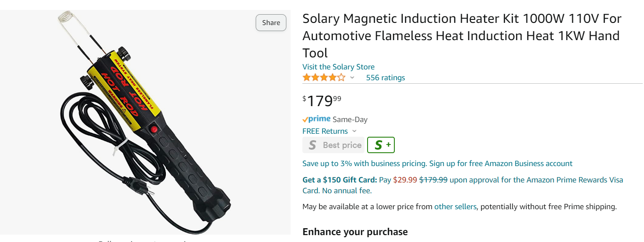Click the Enhance your purchase heading

click(x=355, y=232)
